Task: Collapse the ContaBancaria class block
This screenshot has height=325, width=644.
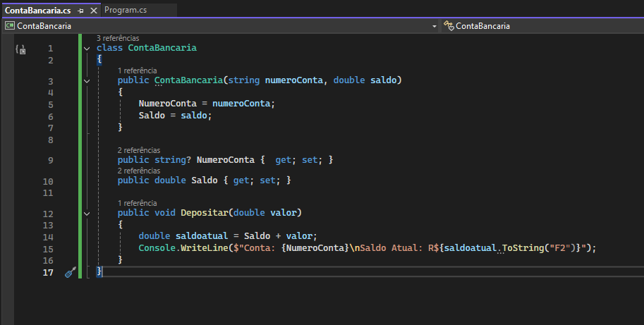Action: point(86,49)
